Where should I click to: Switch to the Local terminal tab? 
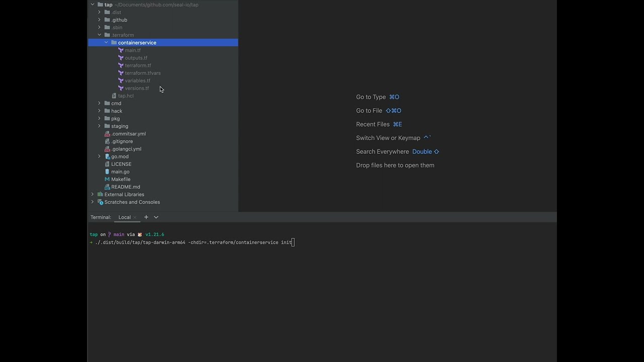point(124,217)
